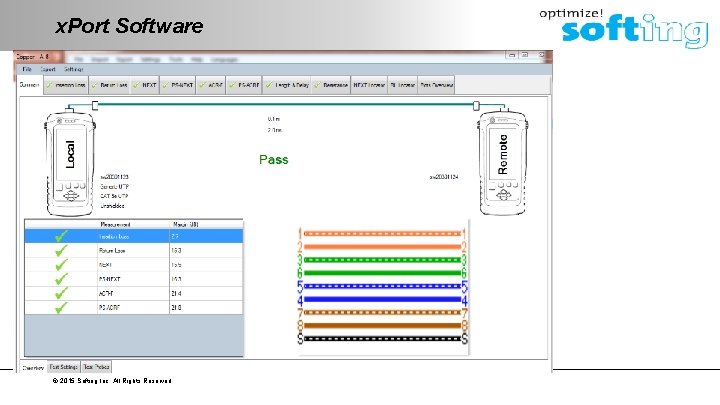The height and width of the screenshot is (405, 720).
Task: Open the Plot Overview tab
Action: pyautogui.click(x=436, y=85)
